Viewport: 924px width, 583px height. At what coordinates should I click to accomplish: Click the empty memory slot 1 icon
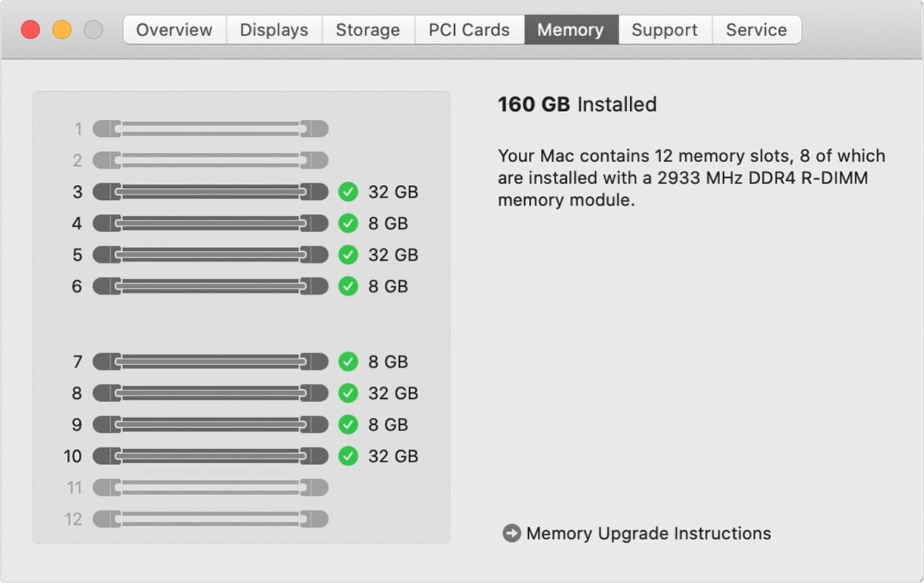click(x=210, y=129)
